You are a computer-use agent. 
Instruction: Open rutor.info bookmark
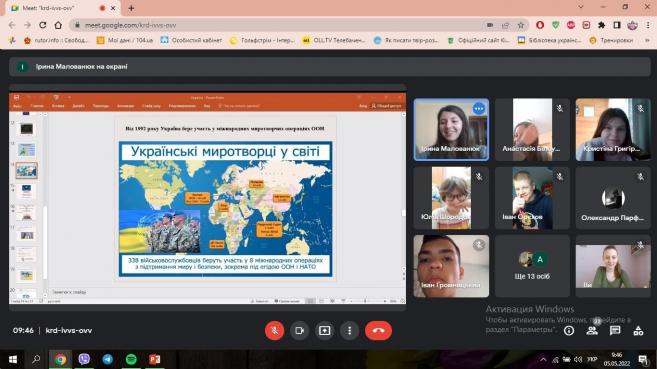pyautogui.click(x=56, y=40)
